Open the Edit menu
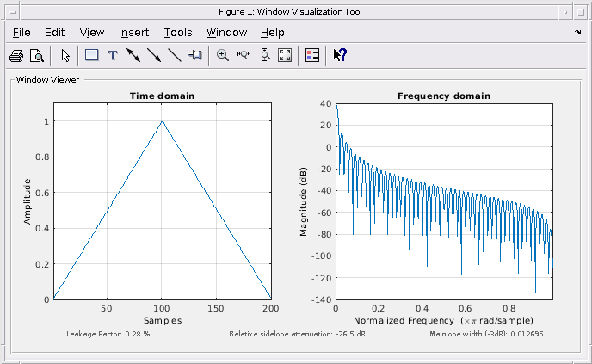Screen dimensions: 592x364 click(55, 33)
